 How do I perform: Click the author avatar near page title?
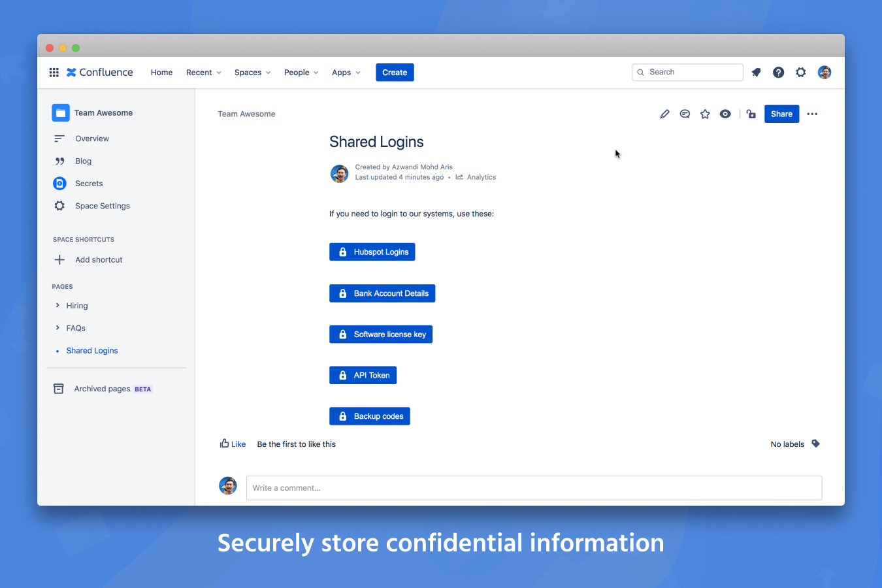point(340,174)
